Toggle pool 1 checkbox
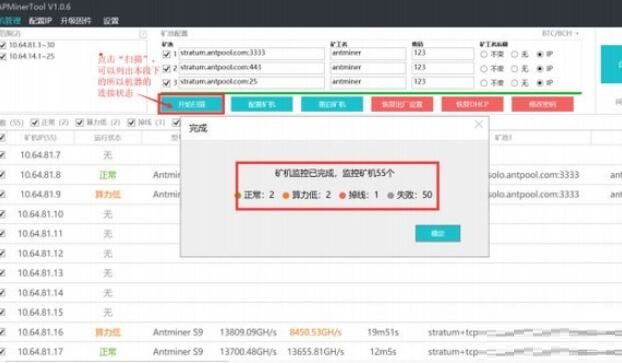622x363 pixels. click(167, 54)
